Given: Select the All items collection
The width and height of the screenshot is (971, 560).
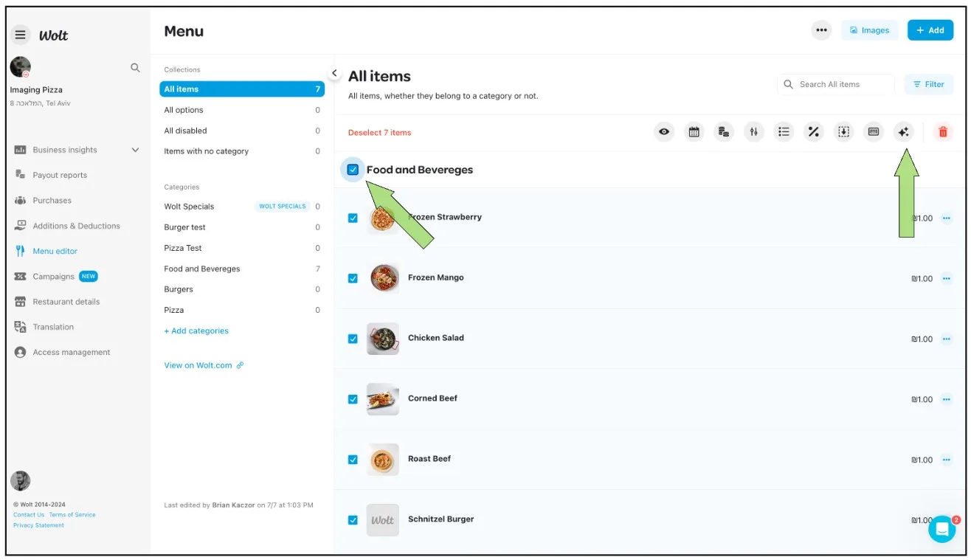Looking at the screenshot, I should pyautogui.click(x=242, y=89).
